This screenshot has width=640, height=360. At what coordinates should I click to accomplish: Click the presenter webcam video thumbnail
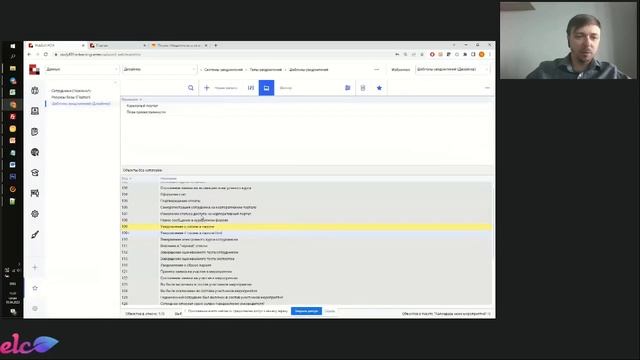tap(568, 40)
